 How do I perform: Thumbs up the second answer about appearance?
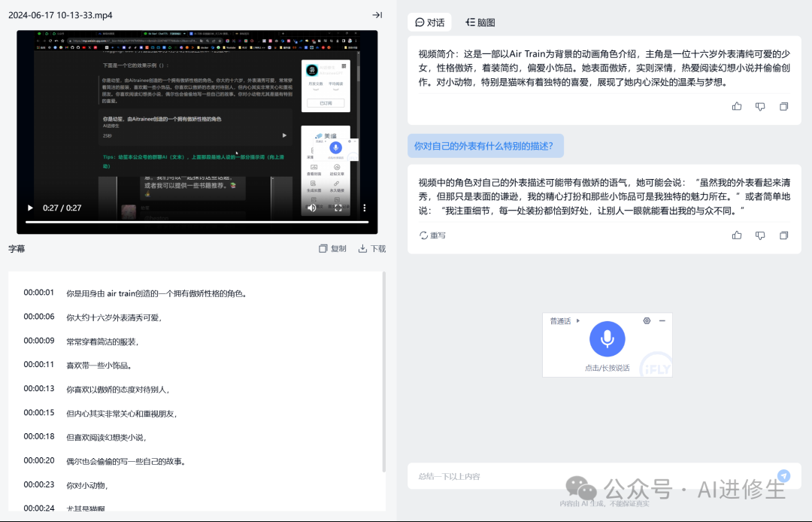coord(737,235)
